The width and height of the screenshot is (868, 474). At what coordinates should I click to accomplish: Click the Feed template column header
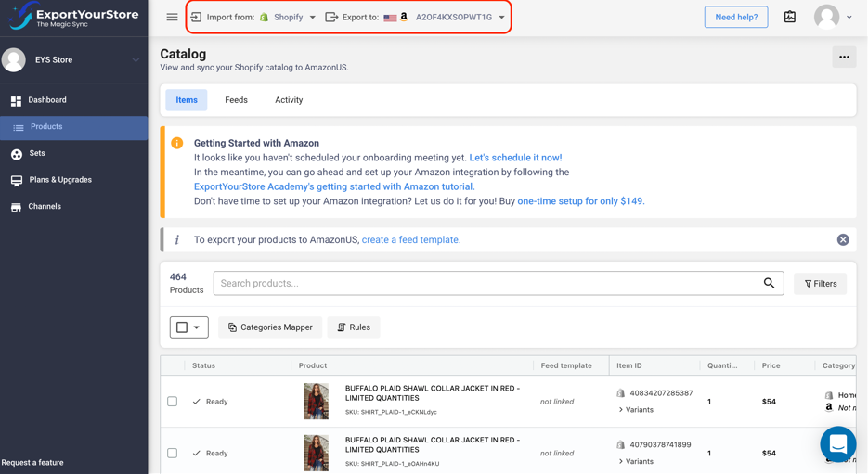point(566,365)
